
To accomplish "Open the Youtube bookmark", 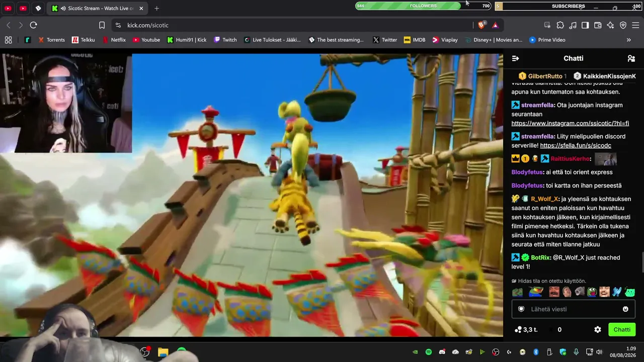I will (x=146, y=40).
